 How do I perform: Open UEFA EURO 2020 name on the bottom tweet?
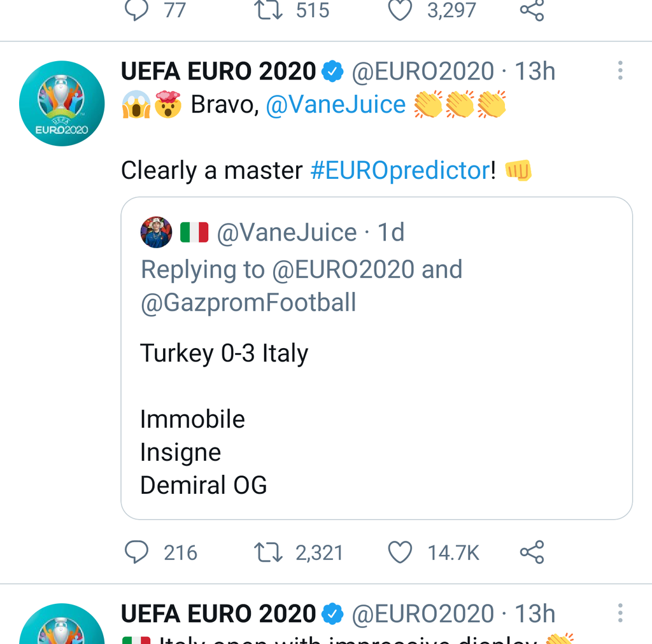[x=218, y=614]
